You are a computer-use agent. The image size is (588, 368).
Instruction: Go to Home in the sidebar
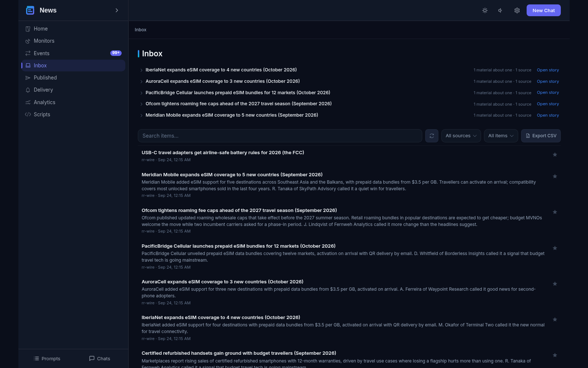pyautogui.click(x=73, y=29)
